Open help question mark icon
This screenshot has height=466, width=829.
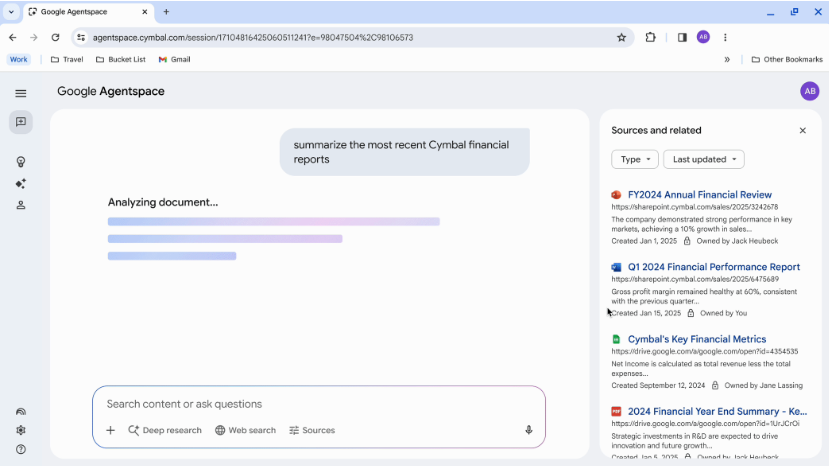click(x=21, y=449)
